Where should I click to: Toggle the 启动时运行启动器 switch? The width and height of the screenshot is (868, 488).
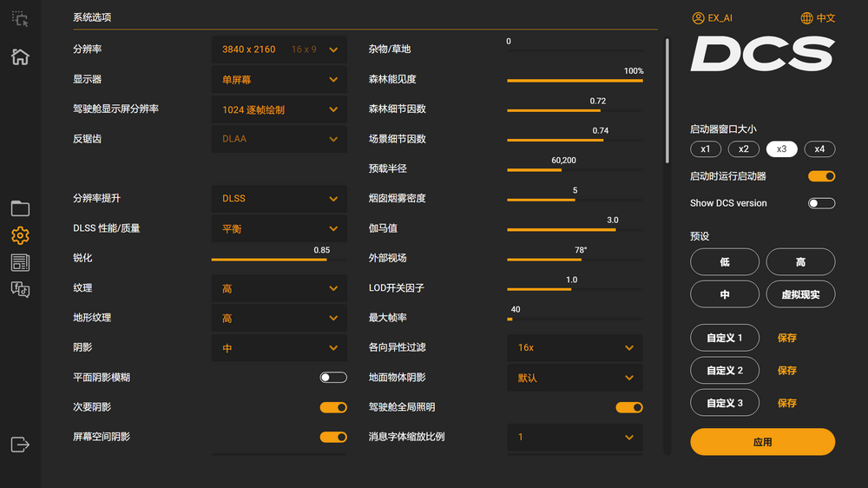pyautogui.click(x=821, y=176)
